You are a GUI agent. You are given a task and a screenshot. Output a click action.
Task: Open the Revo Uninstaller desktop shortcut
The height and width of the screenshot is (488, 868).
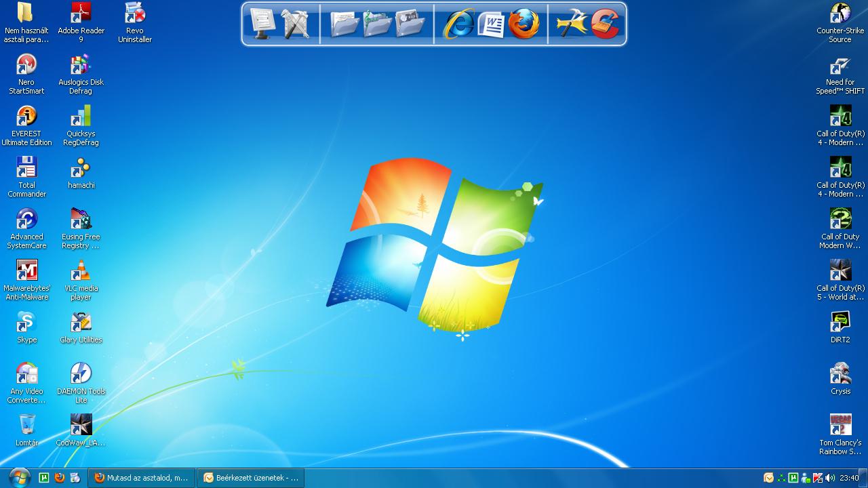click(x=135, y=22)
